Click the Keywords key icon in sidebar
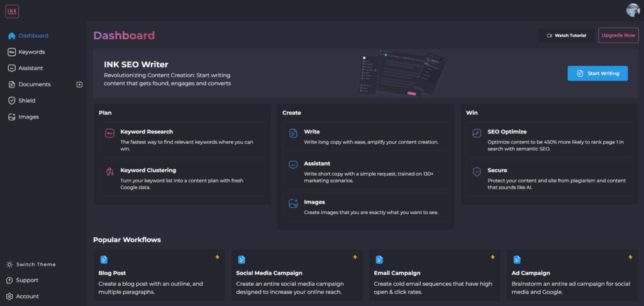644x306 pixels. (x=12, y=52)
